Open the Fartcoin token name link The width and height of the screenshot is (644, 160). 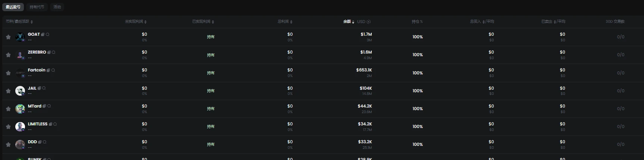pyautogui.click(x=37, y=70)
